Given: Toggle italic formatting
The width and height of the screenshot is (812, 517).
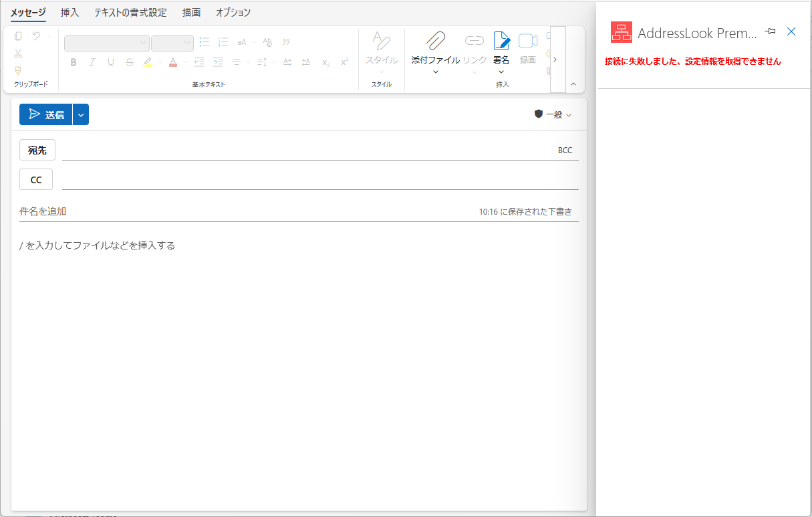Looking at the screenshot, I should tap(92, 62).
